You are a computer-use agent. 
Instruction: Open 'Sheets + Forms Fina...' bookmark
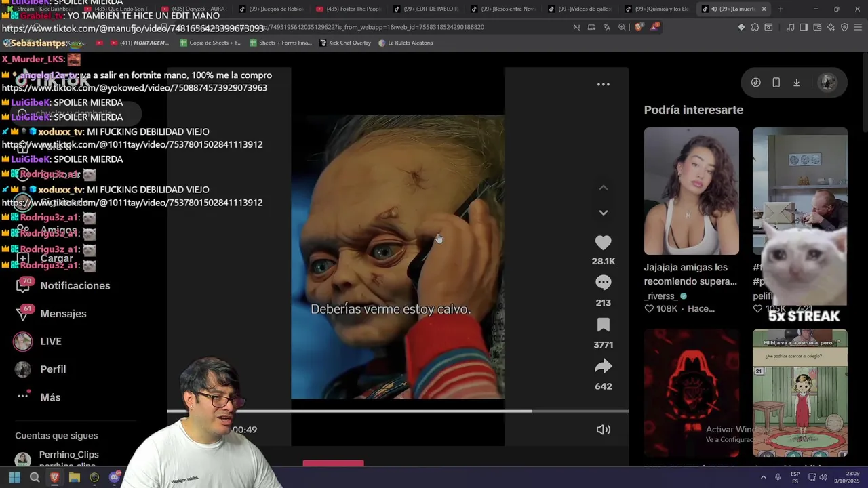[281, 43]
